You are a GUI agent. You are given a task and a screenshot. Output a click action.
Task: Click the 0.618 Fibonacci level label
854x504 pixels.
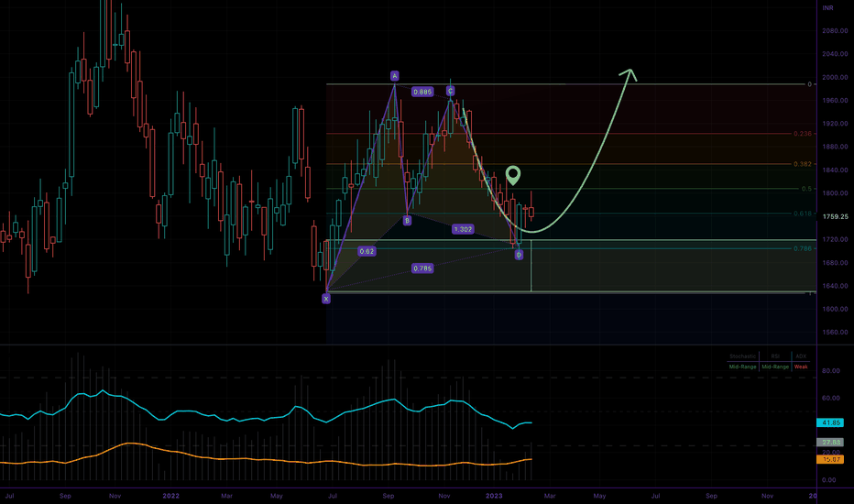pyautogui.click(x=803, y=214)
